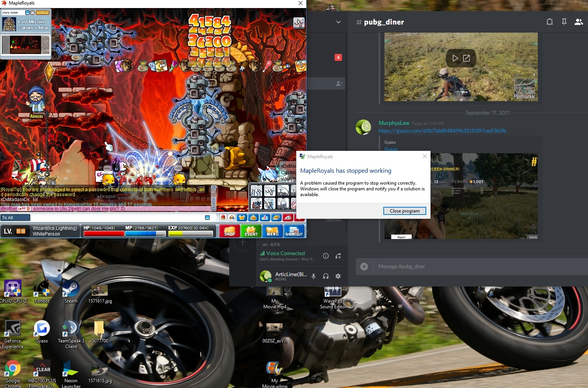Disconnect from voice with phone icon
The width and height of the screenshot is (588, 388).
pyautogui.click(x=338, y=256)
